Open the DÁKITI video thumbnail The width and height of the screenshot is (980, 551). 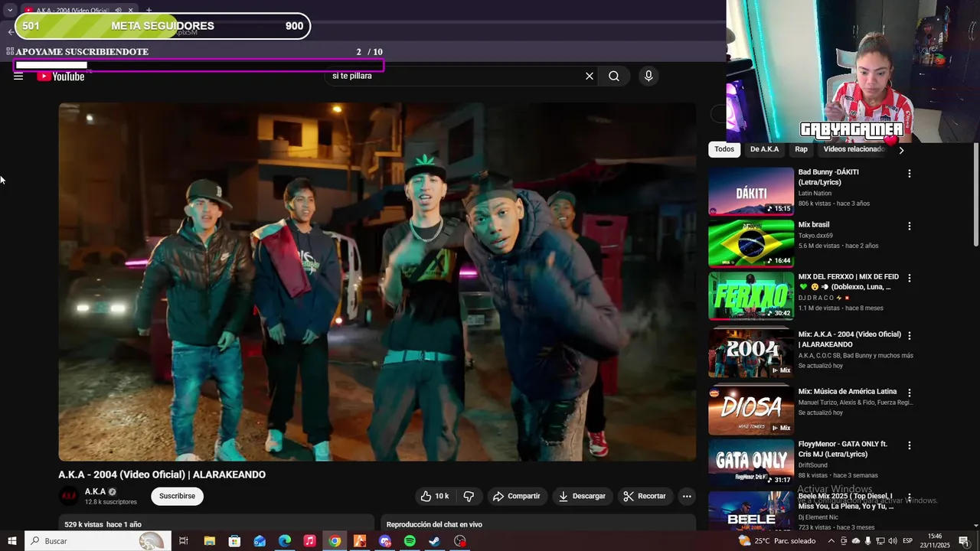pyautogui.click(x=751, y=191)
